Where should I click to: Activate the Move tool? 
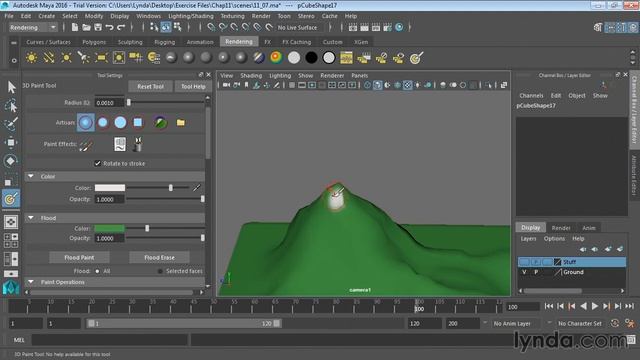tap(11, 142)
